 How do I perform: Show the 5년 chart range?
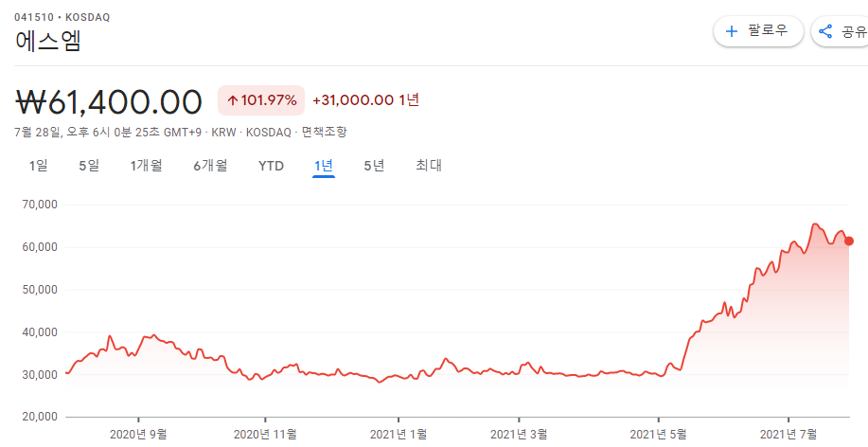(374, 166)
